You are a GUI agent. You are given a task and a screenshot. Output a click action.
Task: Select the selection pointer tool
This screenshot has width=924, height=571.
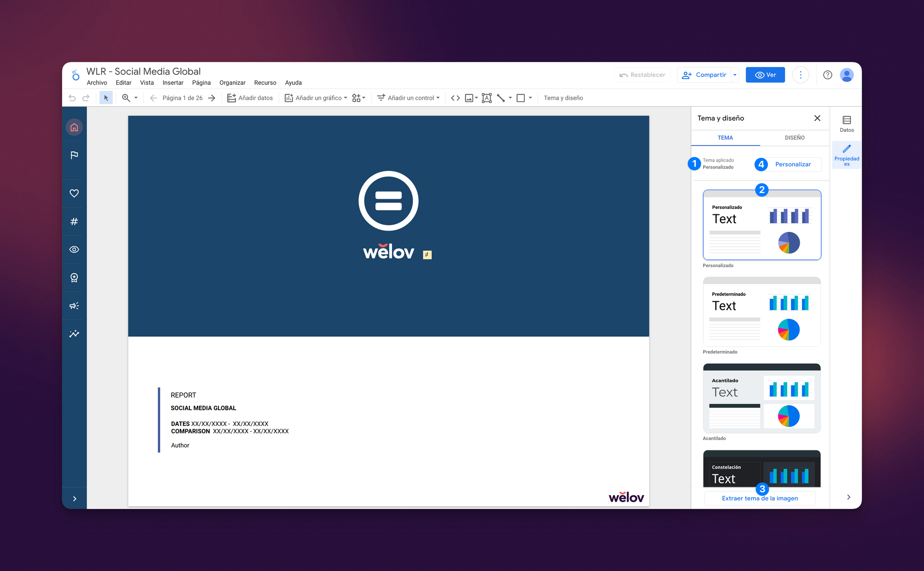coord(106,98)
